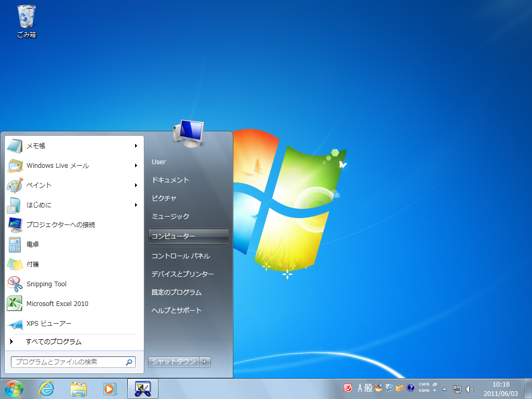Open language bar options dropdown arrow
This screenshot has height=399, width=532.
point(435,391)
